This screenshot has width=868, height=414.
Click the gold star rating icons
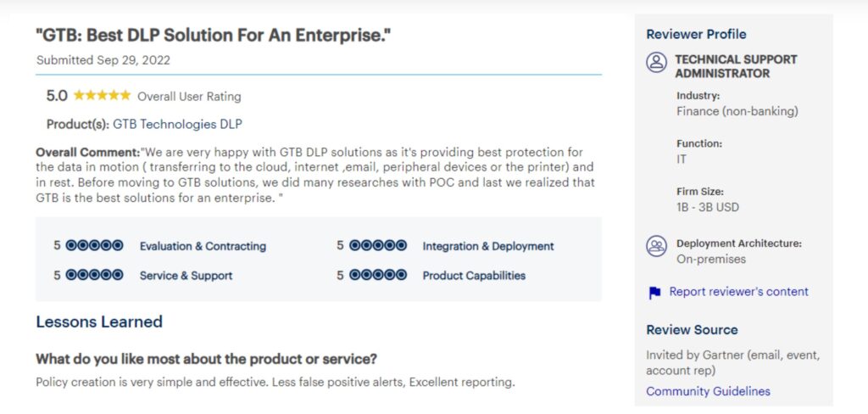pos(102,95)
